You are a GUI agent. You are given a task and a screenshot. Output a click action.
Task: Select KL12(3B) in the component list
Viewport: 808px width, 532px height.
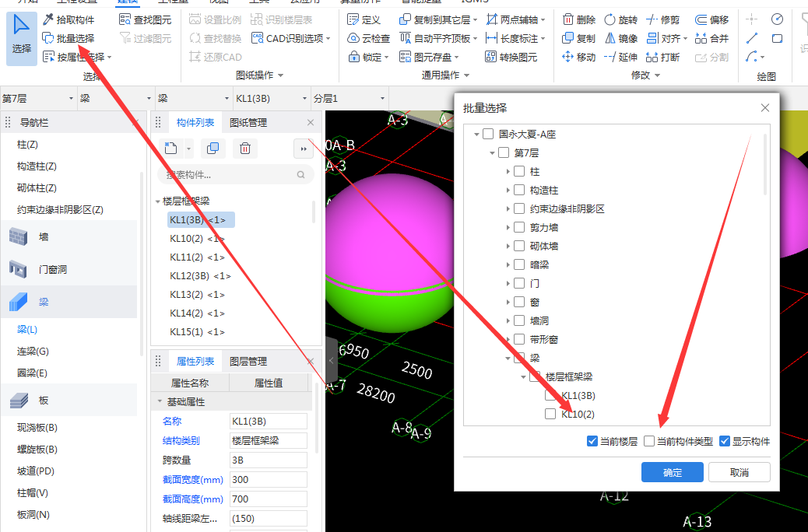(x=200, y=276)
